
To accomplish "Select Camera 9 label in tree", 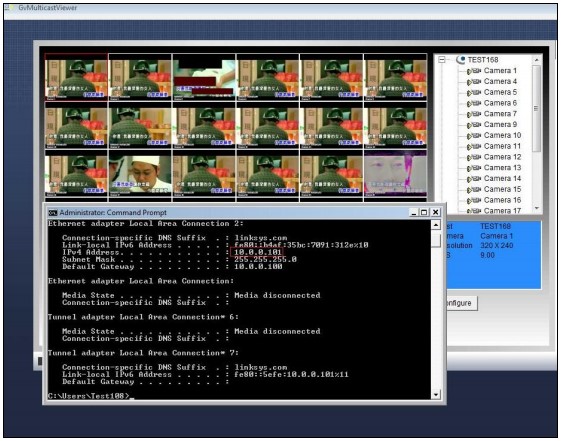I will tap(500, 124).
